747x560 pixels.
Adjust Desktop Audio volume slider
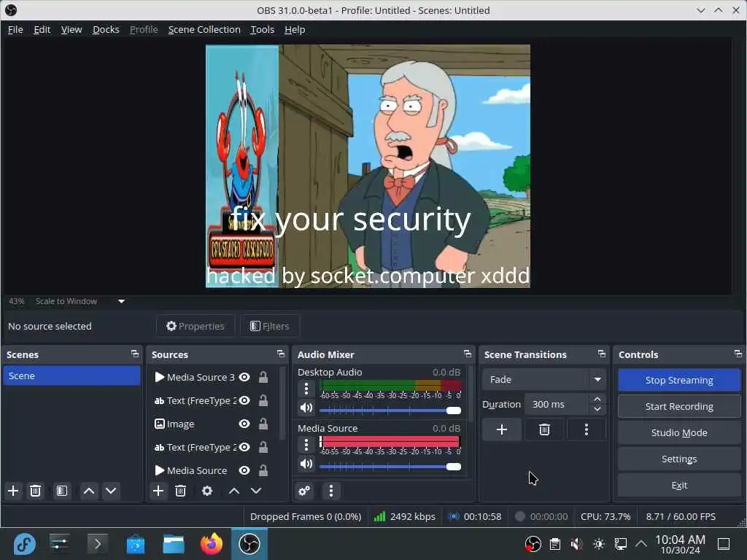tap(390, 411)
